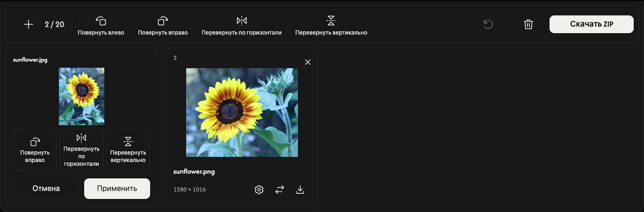
Task: Choose Перевернуть вертикально in the top toolbar
Action: coord(331,26)
